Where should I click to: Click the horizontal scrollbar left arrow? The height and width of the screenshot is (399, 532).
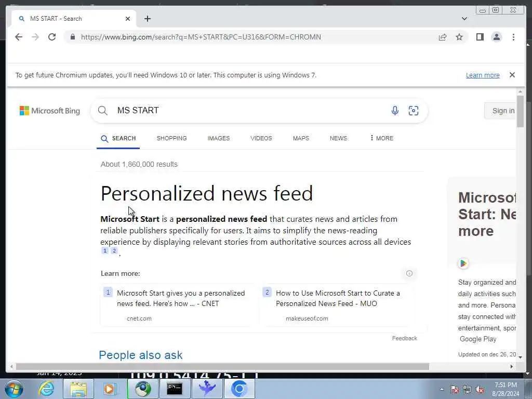pyautogui.click(x=11, y=366)
